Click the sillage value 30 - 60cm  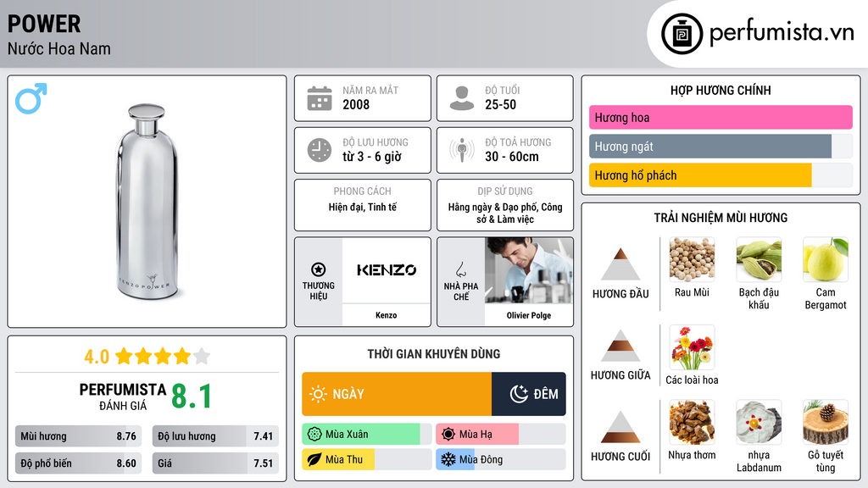click(x=511, y=157)
